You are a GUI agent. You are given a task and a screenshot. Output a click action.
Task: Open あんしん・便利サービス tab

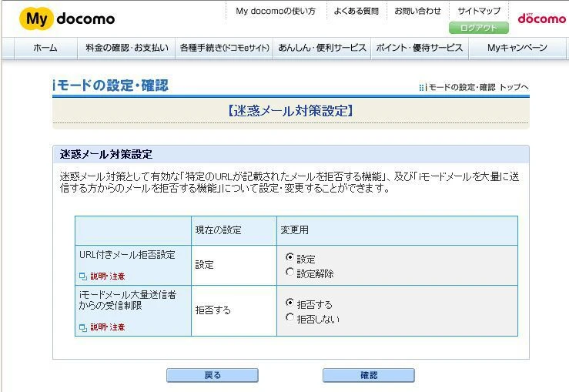coord(323,48)
